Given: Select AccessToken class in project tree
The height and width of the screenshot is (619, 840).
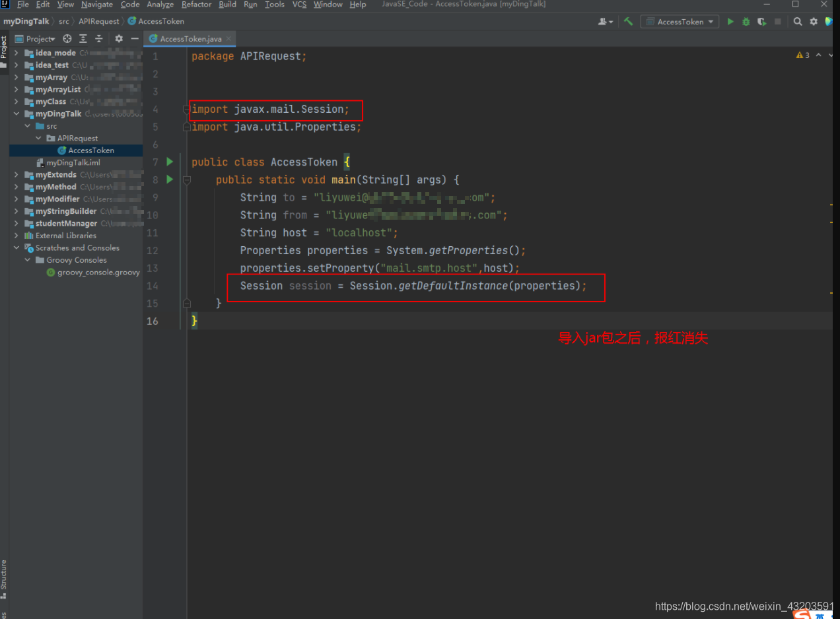Looking at the screenshot, I should point(76,150).
